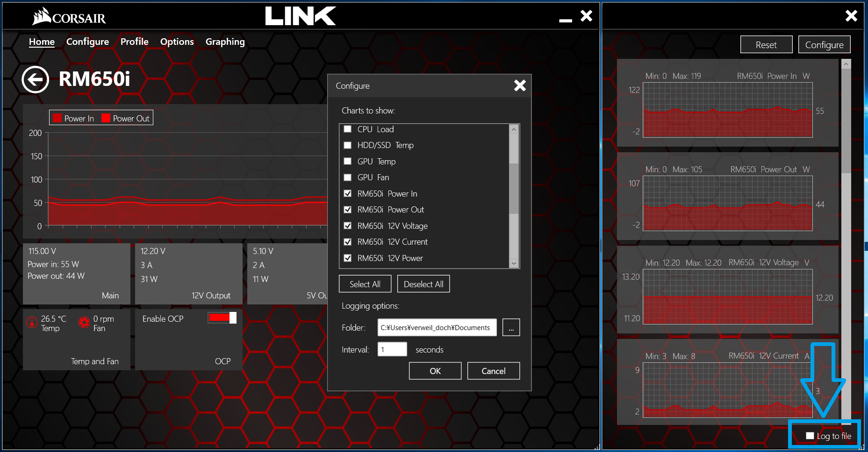This screenshot has width=868, height=452.
Task: Select the 12V Output tile
Action: point(189,274)
